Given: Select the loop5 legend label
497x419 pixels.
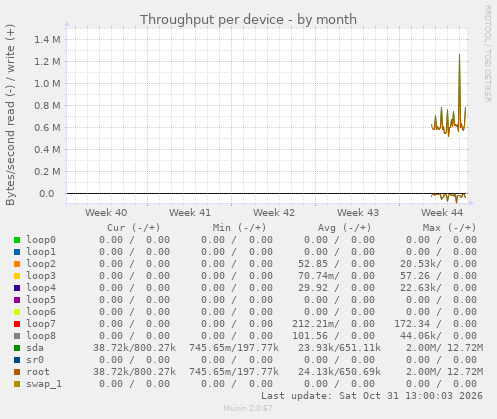Looking at the screenshot, I should point(41,300).
